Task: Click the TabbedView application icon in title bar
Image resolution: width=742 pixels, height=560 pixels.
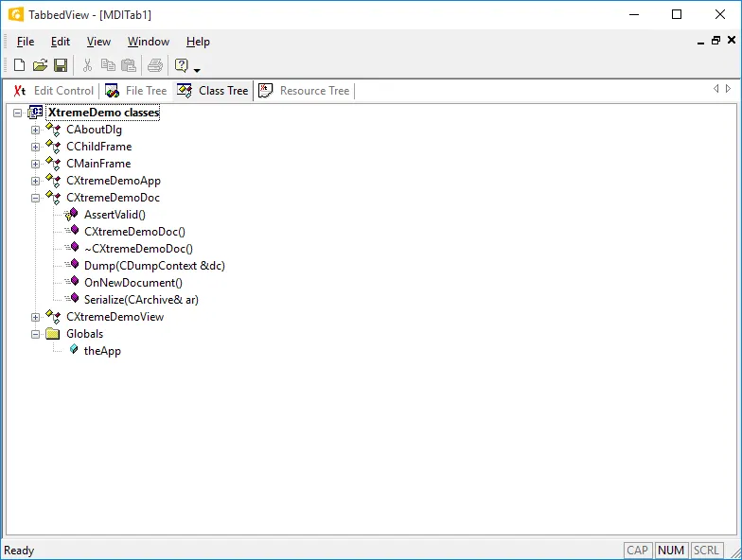Action: point(15,15)
